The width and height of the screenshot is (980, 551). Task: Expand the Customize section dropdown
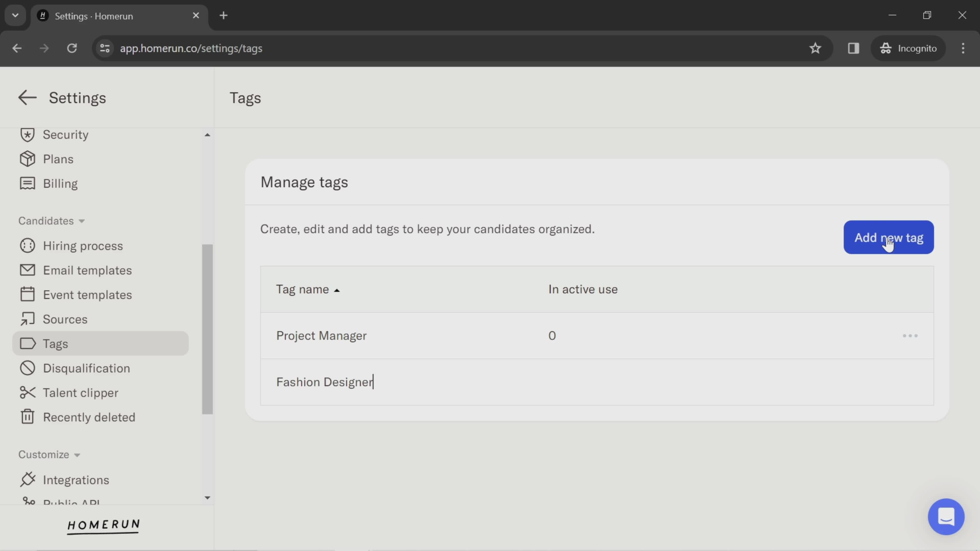(x=51, y=454)
